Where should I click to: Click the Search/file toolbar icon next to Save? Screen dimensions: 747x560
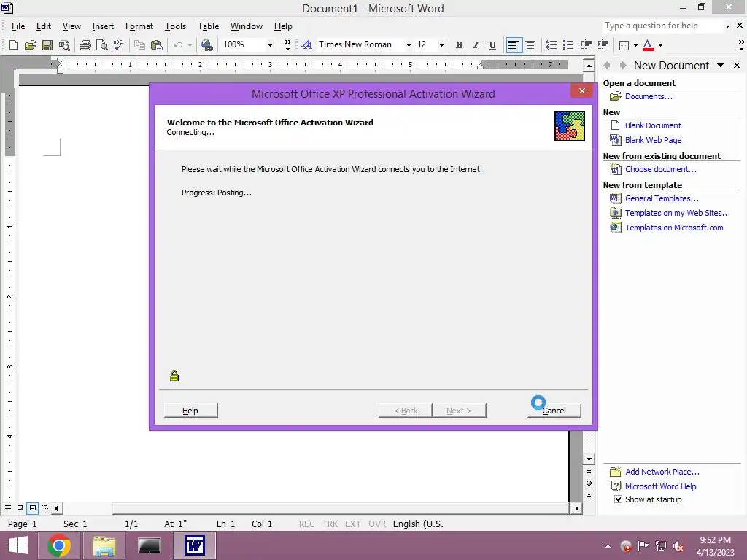[x=64, y=45]
